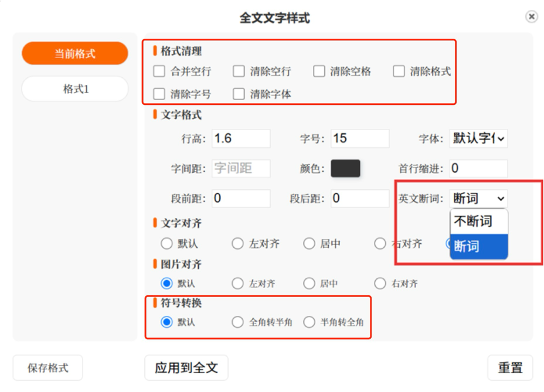Tick the 清除格式 checkbox

[x=399, y=71]
